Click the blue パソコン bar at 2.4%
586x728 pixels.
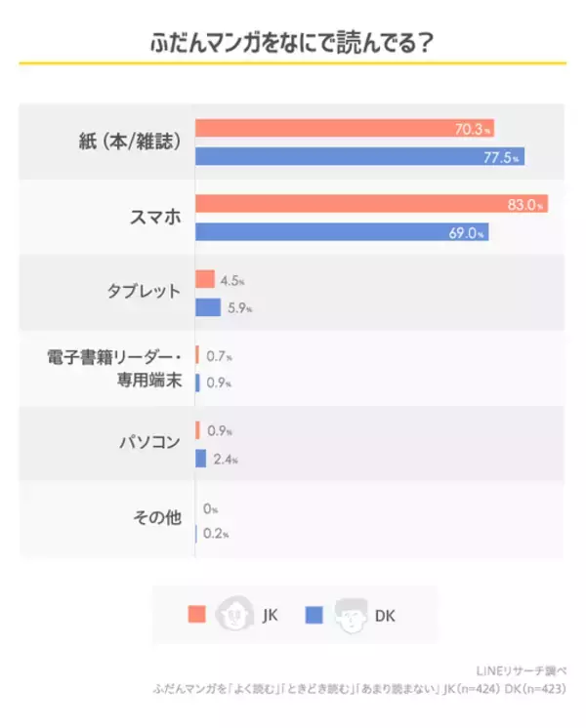pos(200,459)
